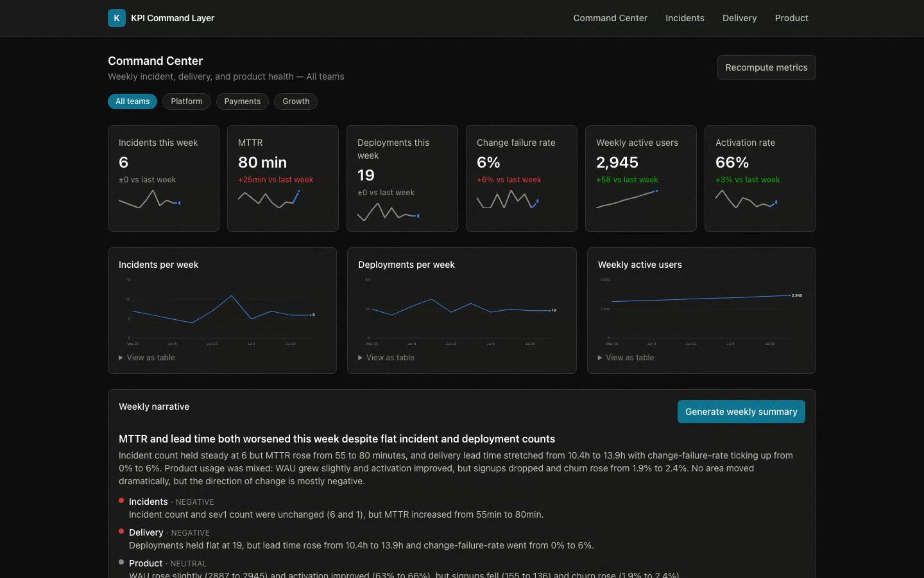This screenshot has width=924, height=578.
Task: Click the red dot beside Incidents narrative
Action: tap(121, 500)
